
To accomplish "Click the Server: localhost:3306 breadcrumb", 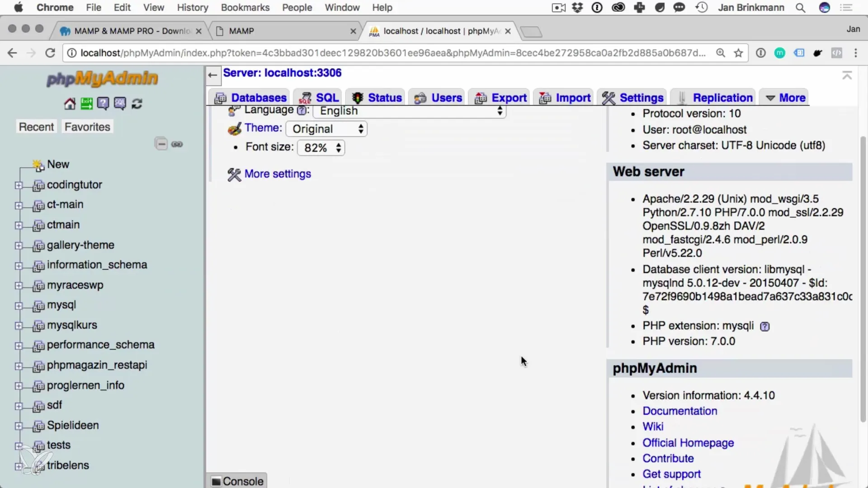I will (x=282, y=73).
